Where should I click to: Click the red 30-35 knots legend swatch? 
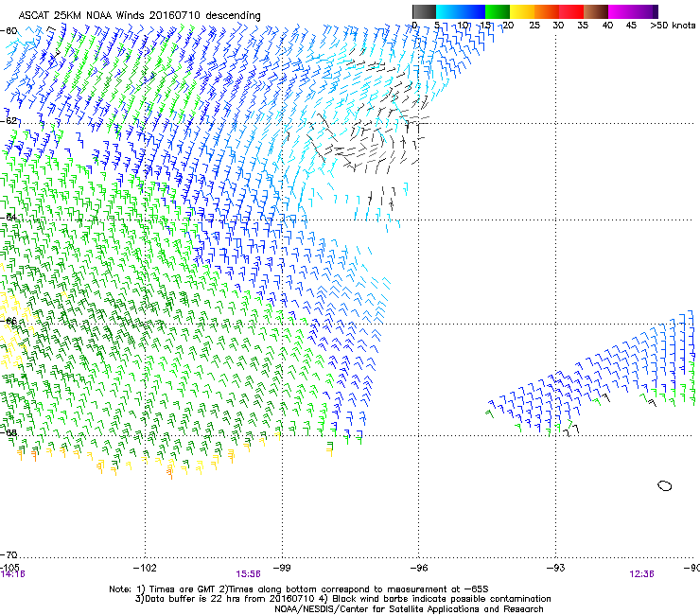(571, 11)
